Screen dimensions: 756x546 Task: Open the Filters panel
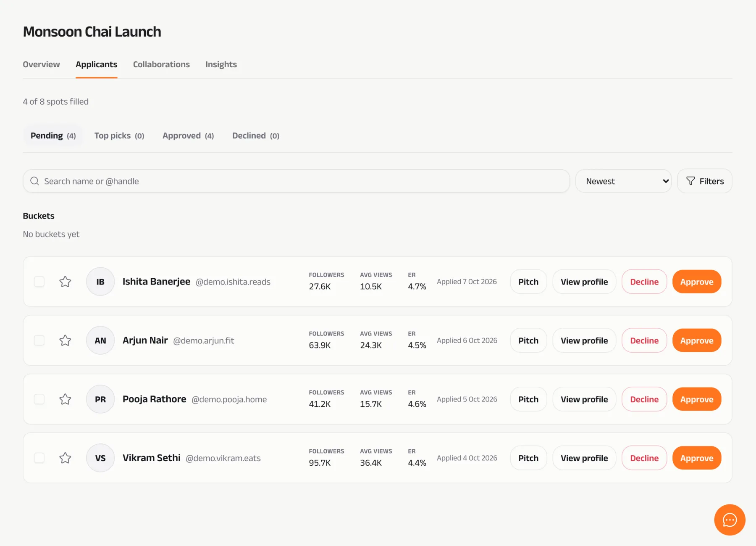[x=705, y=181]
